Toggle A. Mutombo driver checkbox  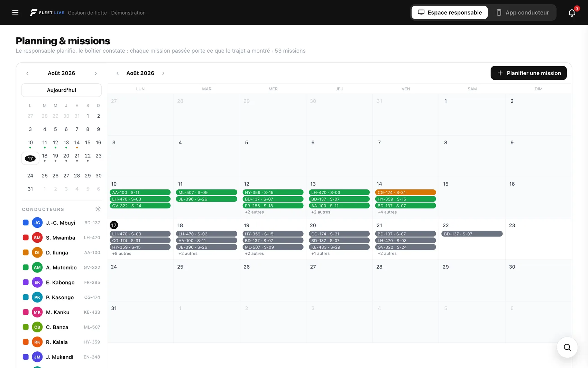(26, 267)
